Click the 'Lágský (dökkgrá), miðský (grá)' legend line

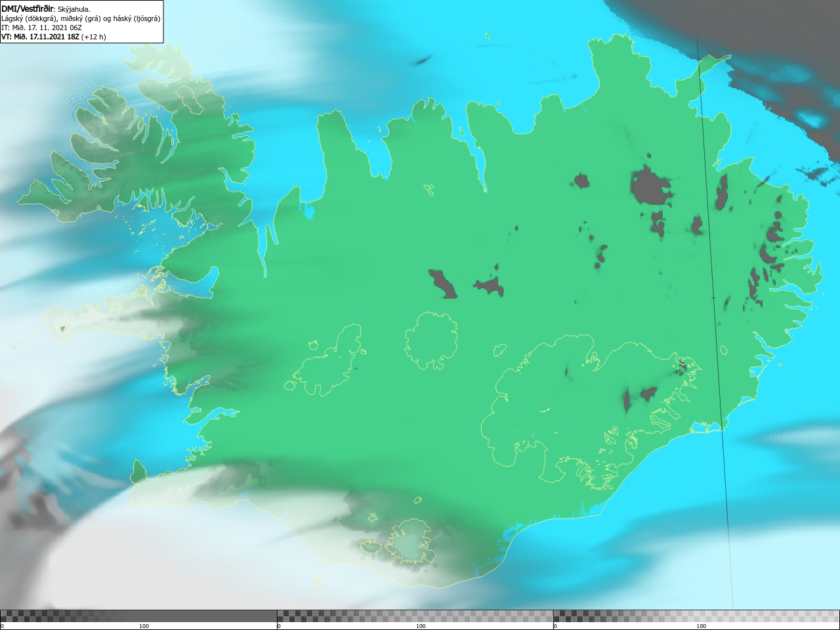coord(81,18)
